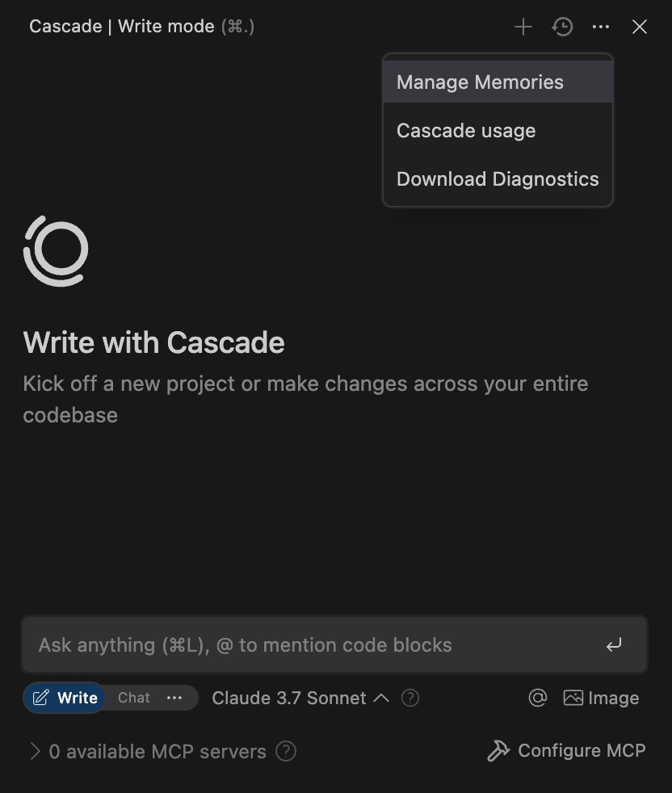Select Manage Memories from the menu
The width and height of the screenshot is (672, 793).
(480, 82)
